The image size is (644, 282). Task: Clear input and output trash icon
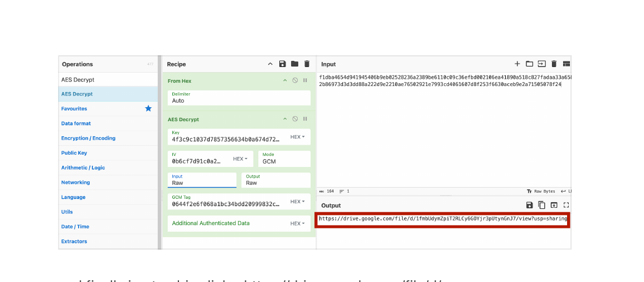[554, 64]
